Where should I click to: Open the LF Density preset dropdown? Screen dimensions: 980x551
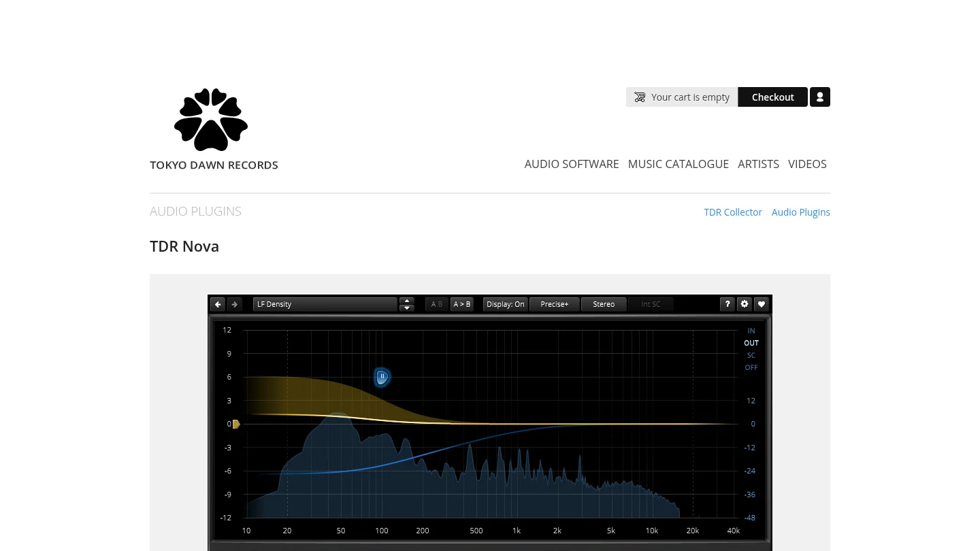click(325, 304)
